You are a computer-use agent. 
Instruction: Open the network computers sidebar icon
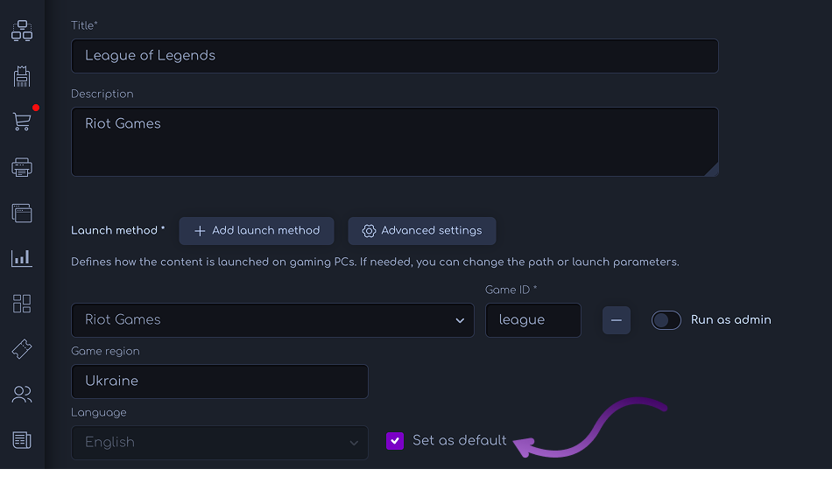(x=22, y=31)
